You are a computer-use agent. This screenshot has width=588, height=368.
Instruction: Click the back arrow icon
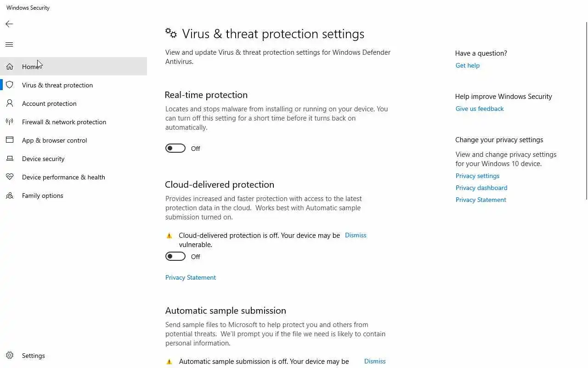coord(9,24)
